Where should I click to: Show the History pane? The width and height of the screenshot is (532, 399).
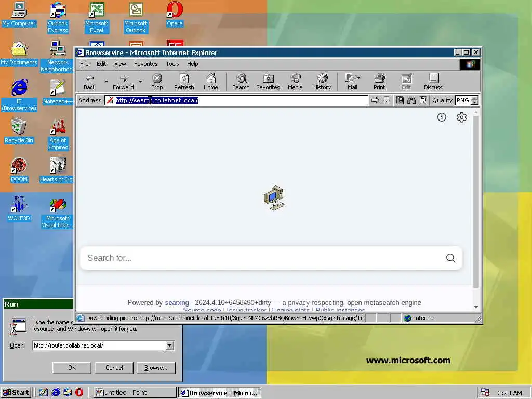322,82
